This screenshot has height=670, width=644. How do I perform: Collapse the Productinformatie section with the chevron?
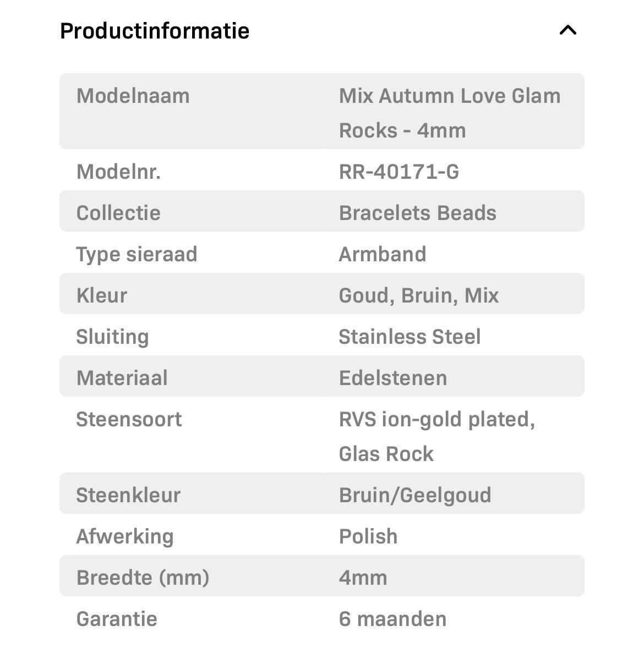pyautogui.click(x=567, y=30)
